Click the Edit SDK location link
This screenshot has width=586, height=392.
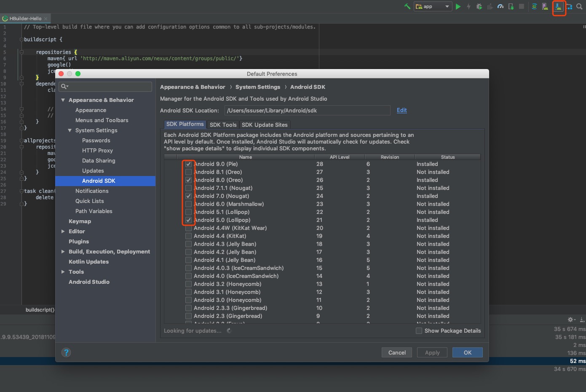[402, 110]
